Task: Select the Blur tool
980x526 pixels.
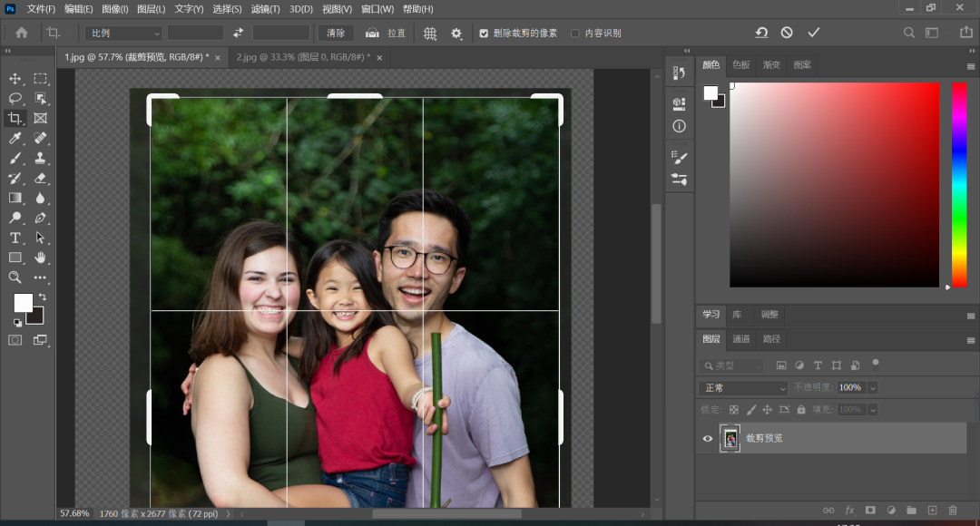Action: point(41,198)
